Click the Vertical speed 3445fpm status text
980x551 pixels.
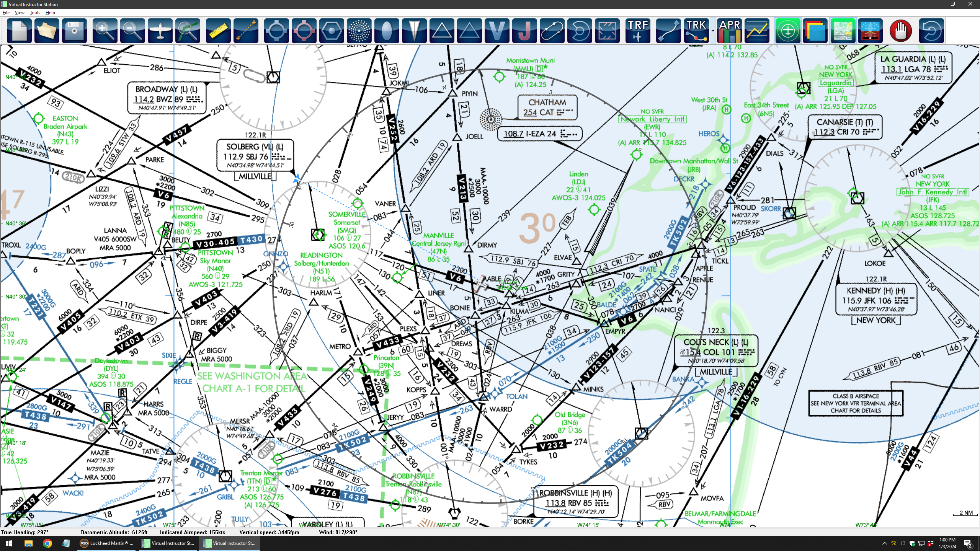pyautogui.click(x=269, y=532)
